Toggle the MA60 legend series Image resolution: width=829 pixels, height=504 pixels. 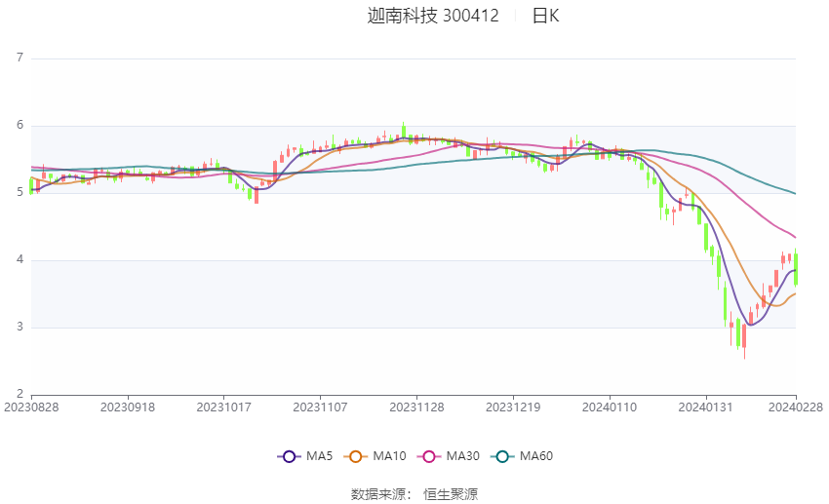[x=522, y=456]
